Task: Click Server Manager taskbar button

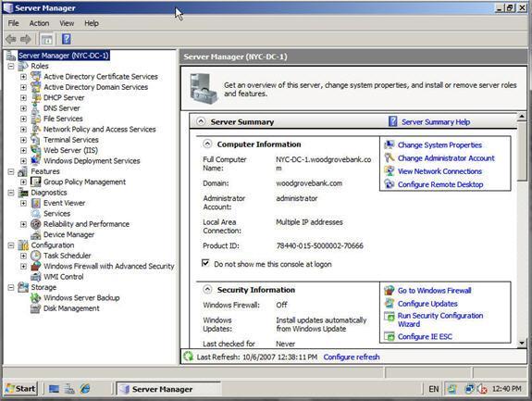Action: click(x=168, y=389)
